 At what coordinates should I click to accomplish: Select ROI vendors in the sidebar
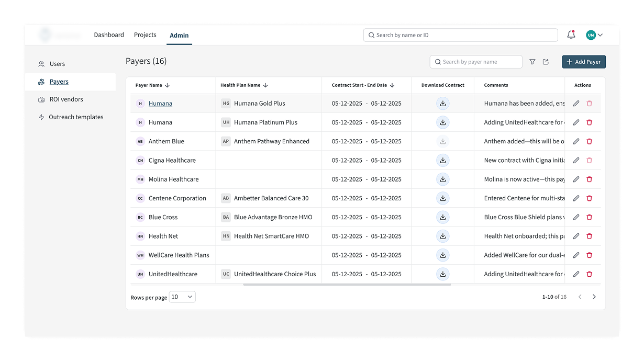[66, 99]
